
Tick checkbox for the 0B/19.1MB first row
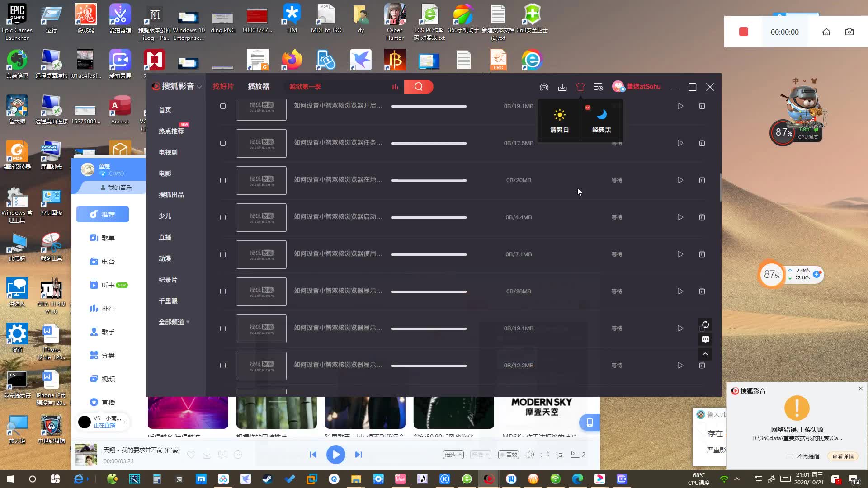[x=223, y=106]
